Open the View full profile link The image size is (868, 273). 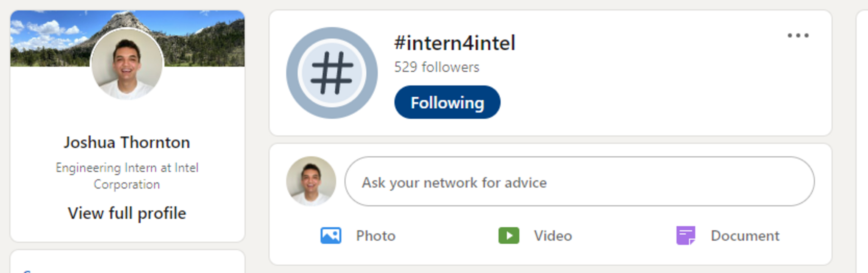[x=127, y=213]
